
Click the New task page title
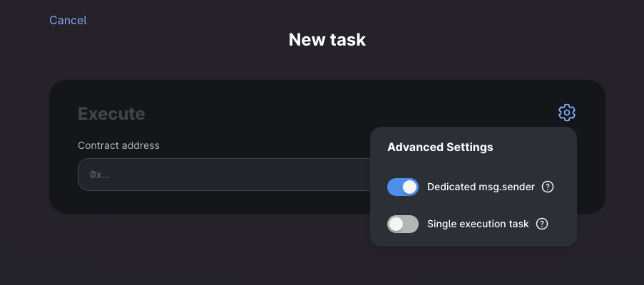click(327, 40)
